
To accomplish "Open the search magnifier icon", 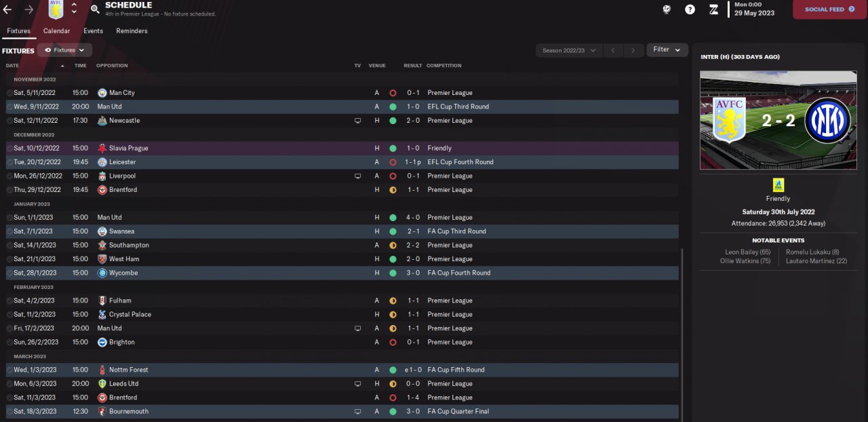I will tap(94, 9).
